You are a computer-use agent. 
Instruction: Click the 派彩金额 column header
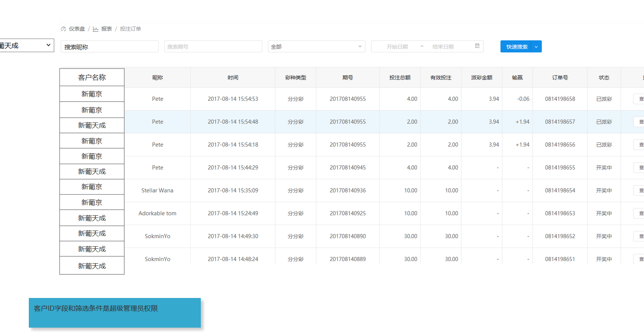coord(482,78)
